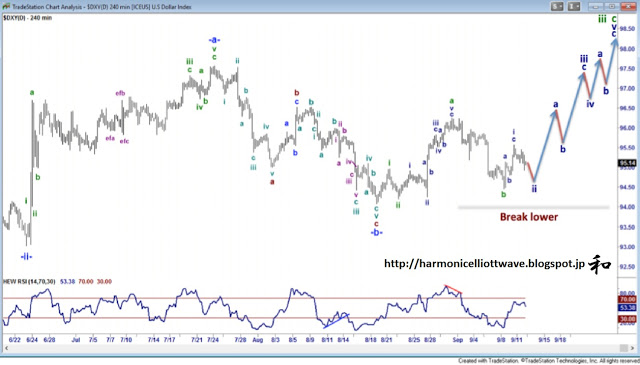The height and width of the screenshot is (365, 640).
Task: Click the 6/22 date axis label
Action: tap(15, 340)
